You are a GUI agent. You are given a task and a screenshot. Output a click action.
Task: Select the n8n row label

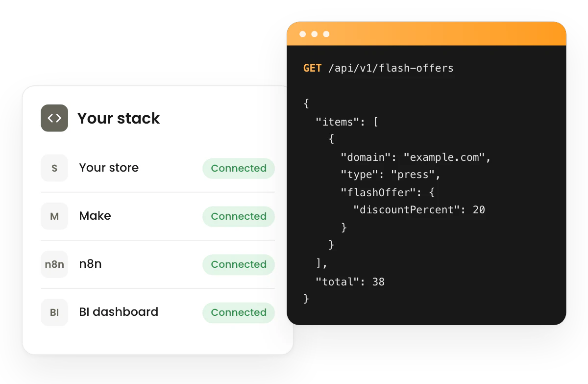click(x=91, y=264)
